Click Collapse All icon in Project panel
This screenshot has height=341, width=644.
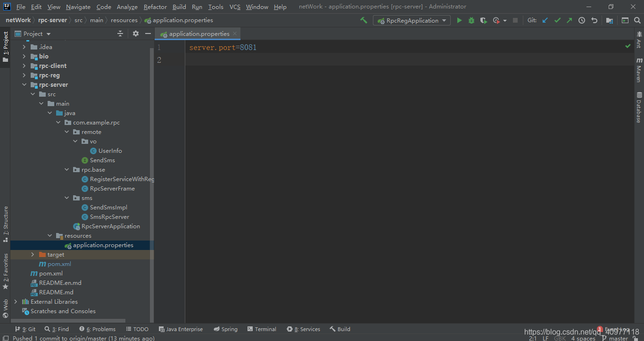120,33
